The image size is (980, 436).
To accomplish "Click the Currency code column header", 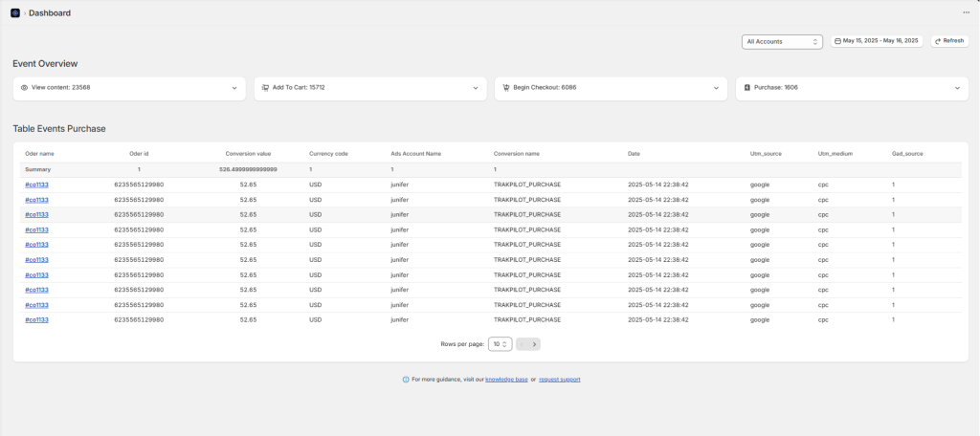I will (328, 154).
